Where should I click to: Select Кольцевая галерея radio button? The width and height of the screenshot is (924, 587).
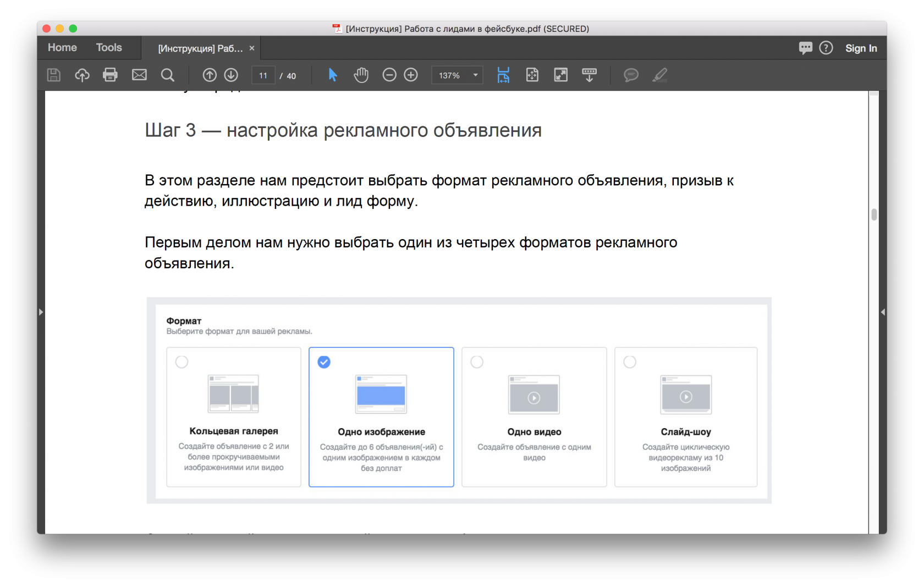(182, 362)
